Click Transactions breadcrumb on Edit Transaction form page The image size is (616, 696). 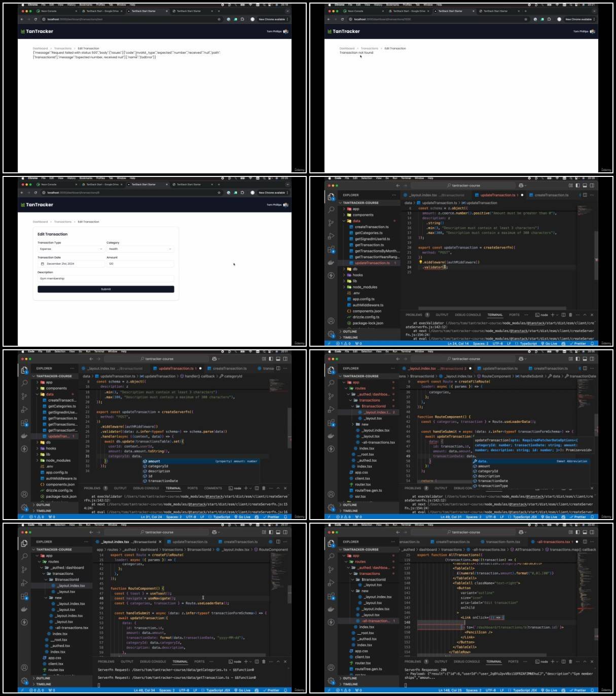coord(63,222)
